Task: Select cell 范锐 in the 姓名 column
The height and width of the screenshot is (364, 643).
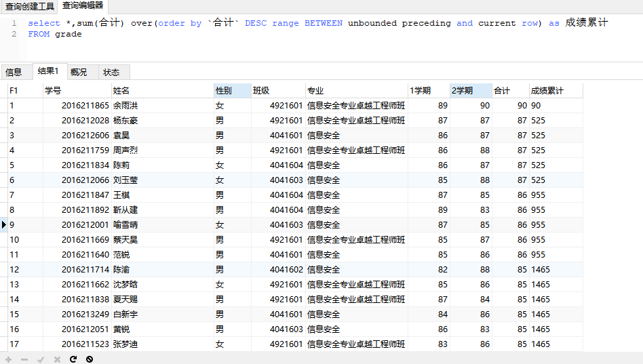Action: 162,255
